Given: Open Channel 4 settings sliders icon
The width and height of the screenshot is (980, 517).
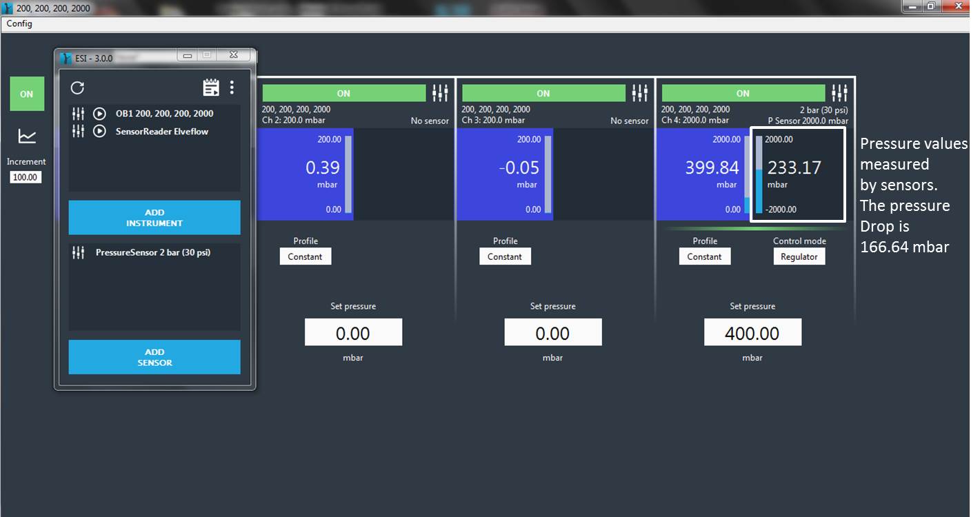Looking at the screenshot, I should click(x=839, y=93).
